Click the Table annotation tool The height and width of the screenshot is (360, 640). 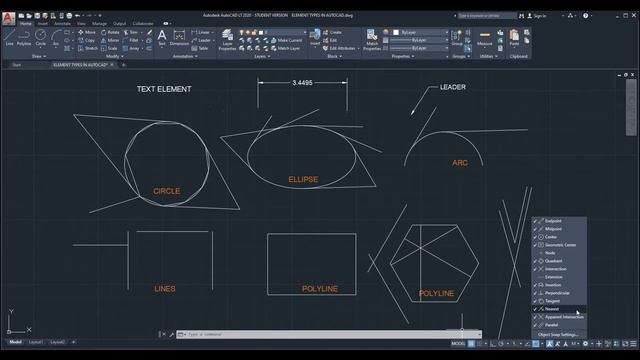(200, 48)
